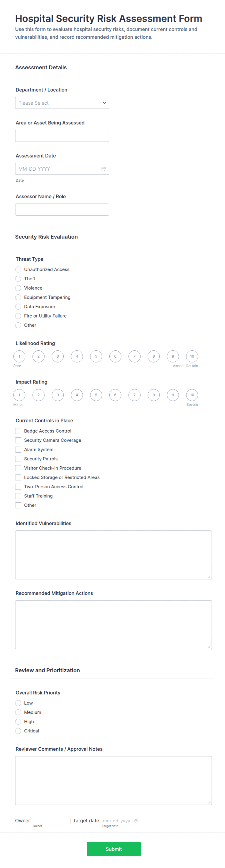Enable Two-Person Access Control
This screenshot has height=868, width=225.
(18, 487)
